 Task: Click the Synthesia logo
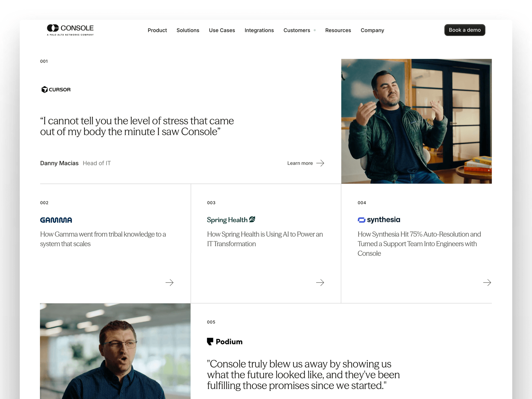(x=379, y=220)
